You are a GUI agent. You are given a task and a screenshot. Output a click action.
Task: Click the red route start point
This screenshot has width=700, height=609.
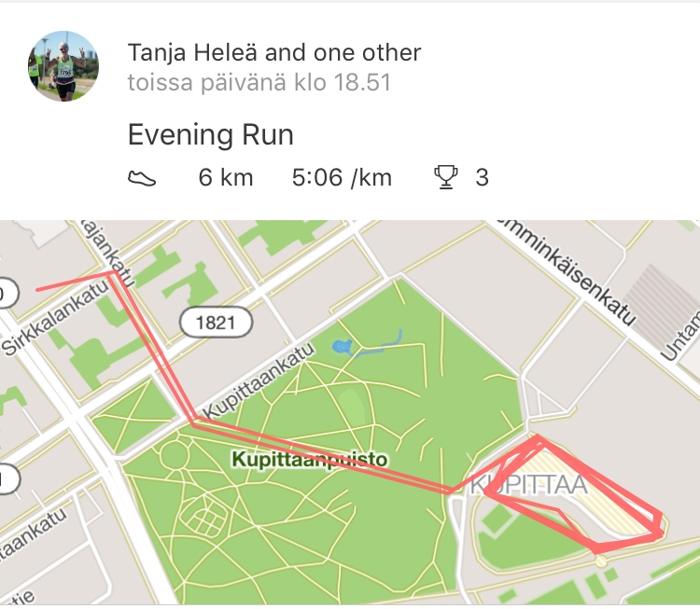(x=37, y=290)
